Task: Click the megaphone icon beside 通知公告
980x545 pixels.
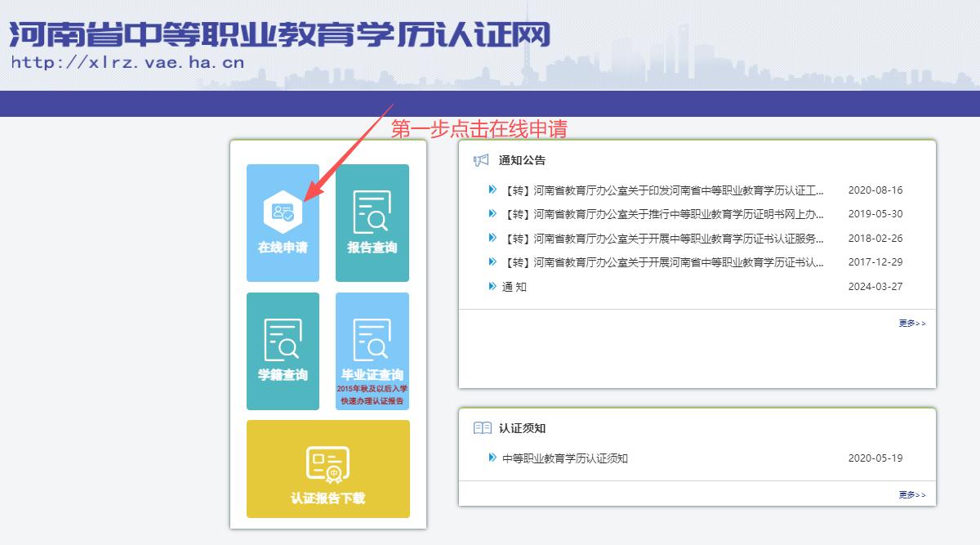Action: click(481, 160)
